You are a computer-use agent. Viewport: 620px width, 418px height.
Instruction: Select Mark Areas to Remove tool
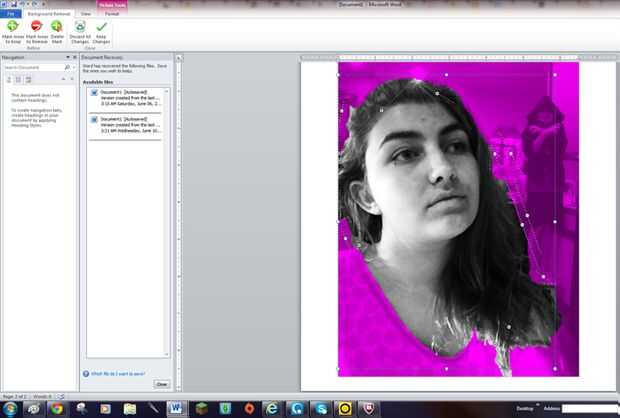[37, 32]
